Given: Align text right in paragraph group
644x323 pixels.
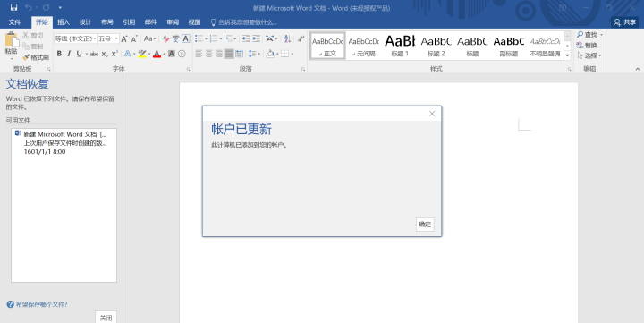Looking at the screenshot, I should (219, 54).
